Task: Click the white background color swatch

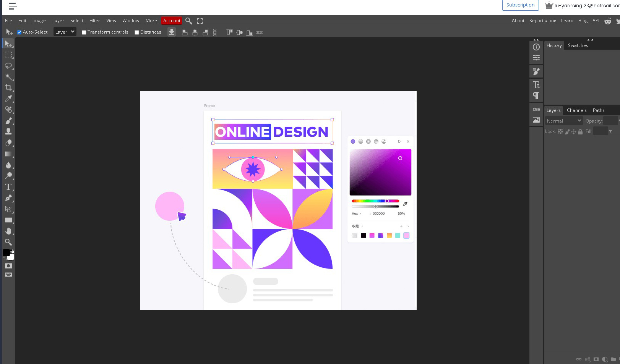Action: coord(11,257)
